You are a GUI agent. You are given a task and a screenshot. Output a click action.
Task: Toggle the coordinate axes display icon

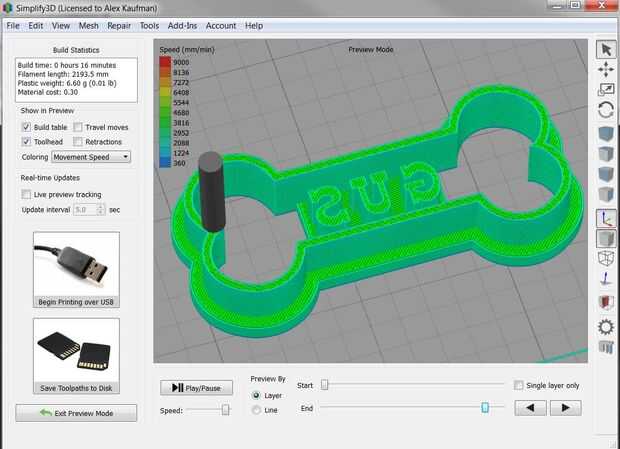coord(606,218)
